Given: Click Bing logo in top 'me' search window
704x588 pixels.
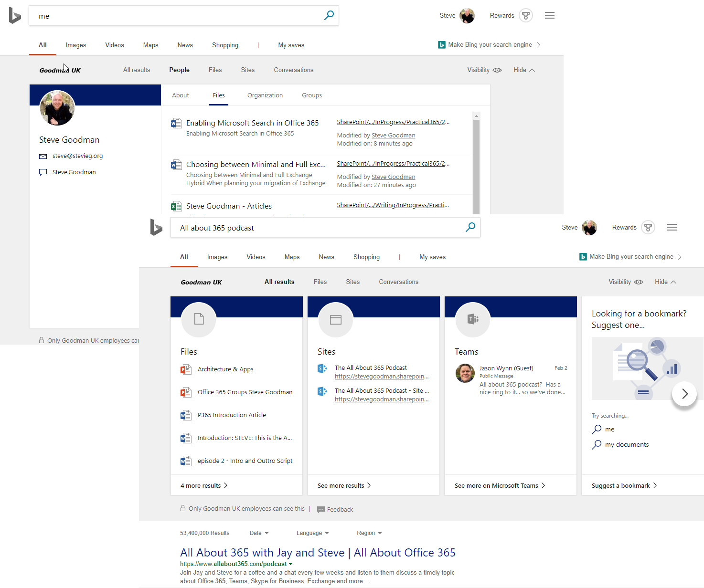Looking at the screenshot, I should (x=15, y=16).
